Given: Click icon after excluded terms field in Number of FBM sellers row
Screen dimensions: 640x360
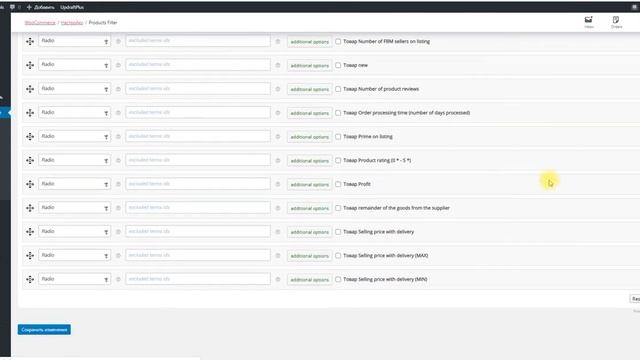Looking at the screenshot, I should click(x=278, y=41).
